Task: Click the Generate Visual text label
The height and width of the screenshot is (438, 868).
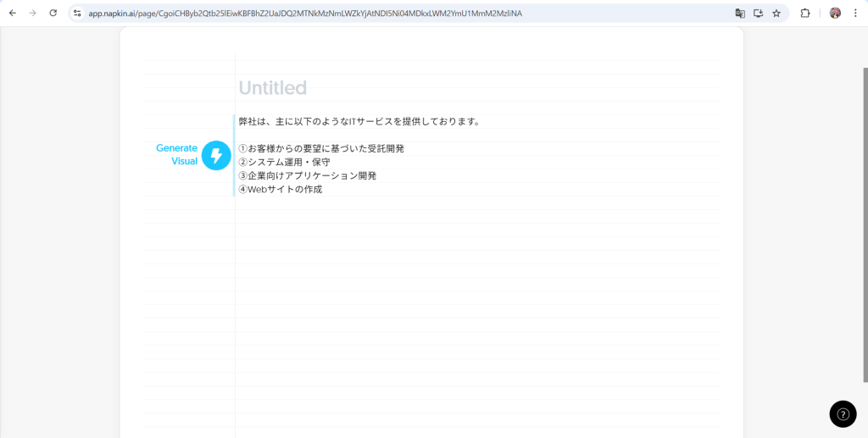Action: 177,154
